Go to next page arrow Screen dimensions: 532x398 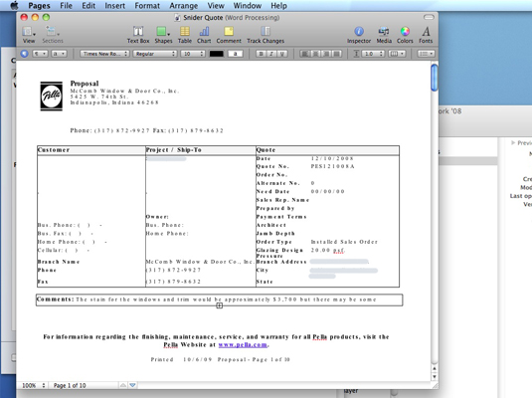pyautogui.click(x=132, y=385)
